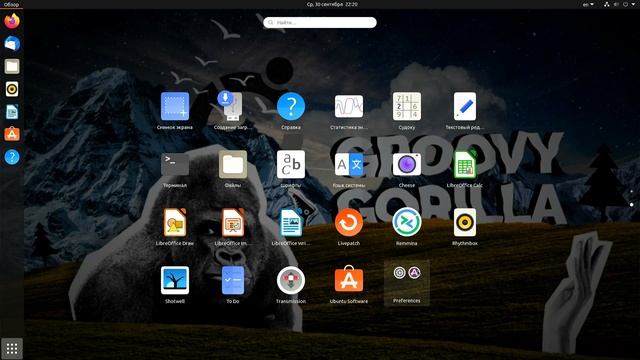The image size is (640, 360).
Task: Open the system menu via power icon
Action: tap(626, 4)
